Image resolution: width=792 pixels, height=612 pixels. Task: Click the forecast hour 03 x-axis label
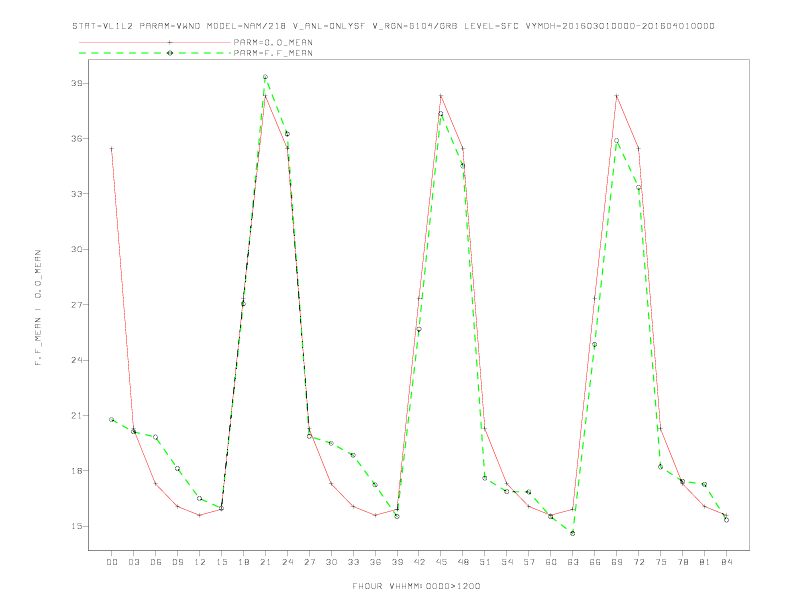(133, 562)
